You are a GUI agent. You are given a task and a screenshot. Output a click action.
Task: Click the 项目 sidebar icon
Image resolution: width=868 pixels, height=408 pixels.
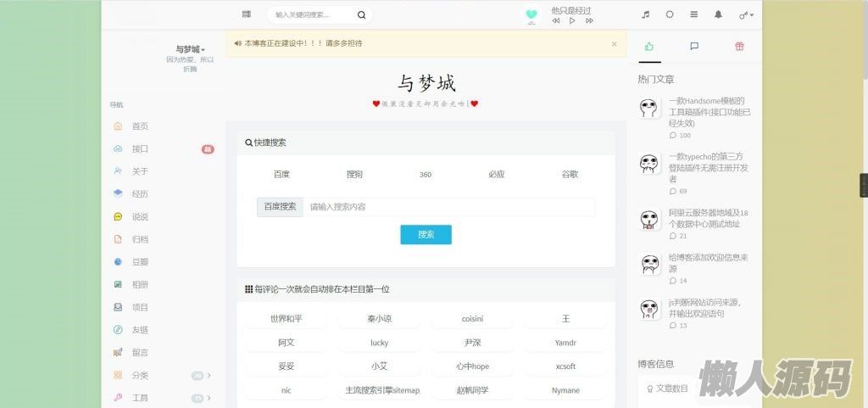118,307
